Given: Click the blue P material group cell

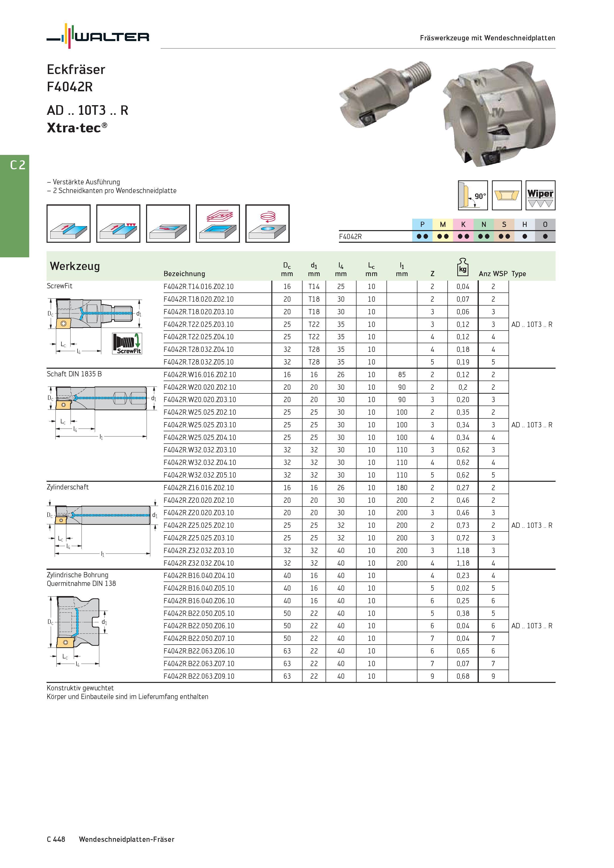Looking at the screenshot, I should point(422,225).
